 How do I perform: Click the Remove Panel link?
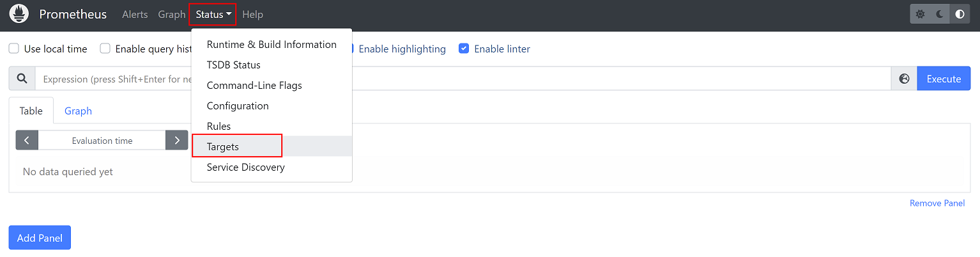[937, 203]
